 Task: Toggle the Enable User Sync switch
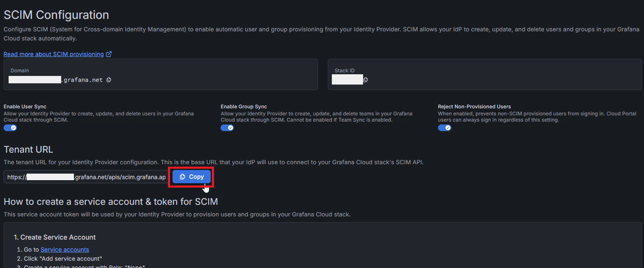(10, 128)
